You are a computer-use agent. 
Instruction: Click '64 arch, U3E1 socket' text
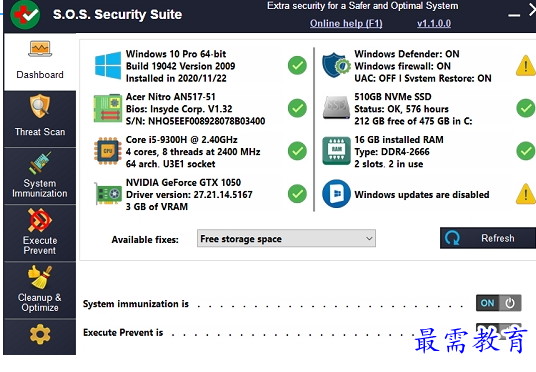point(171,164)
